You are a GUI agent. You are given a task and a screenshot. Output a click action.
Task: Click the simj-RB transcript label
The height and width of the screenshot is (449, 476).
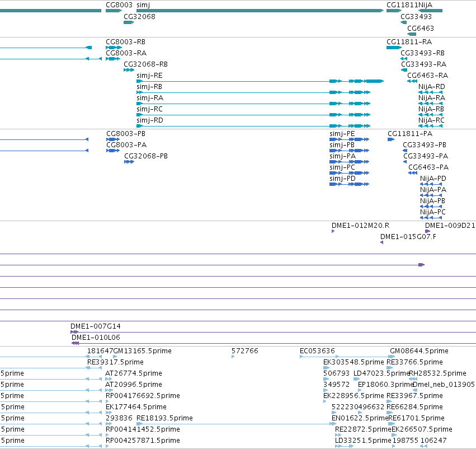coord(149,87)
